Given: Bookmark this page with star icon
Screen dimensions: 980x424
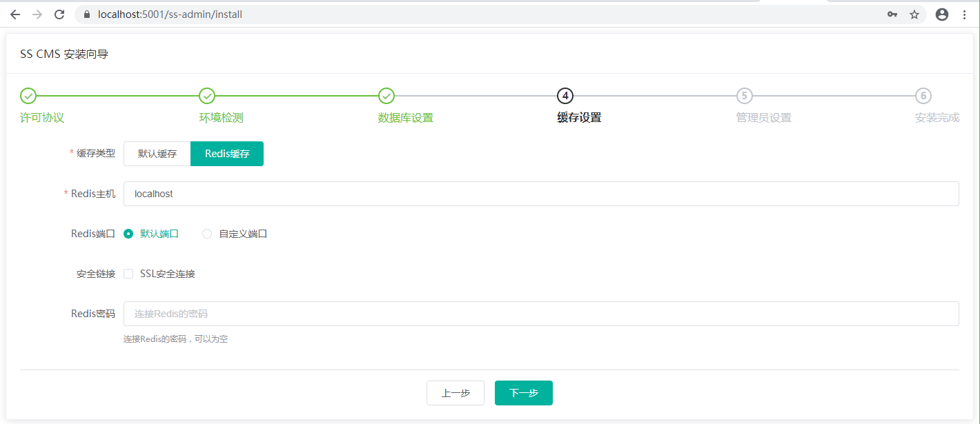Looking at the screenshot, I should [x=914, y=14].
